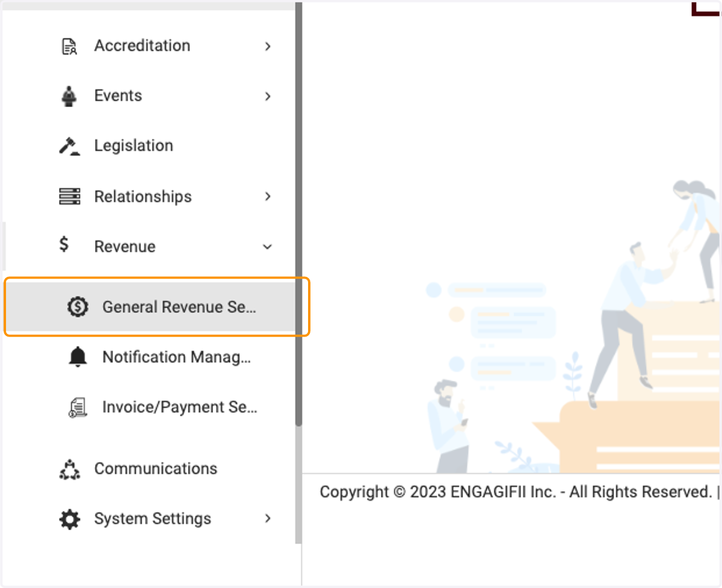The image size is (722, 588).
Task: Click the Events speaker icon
Action: (70, 96)
